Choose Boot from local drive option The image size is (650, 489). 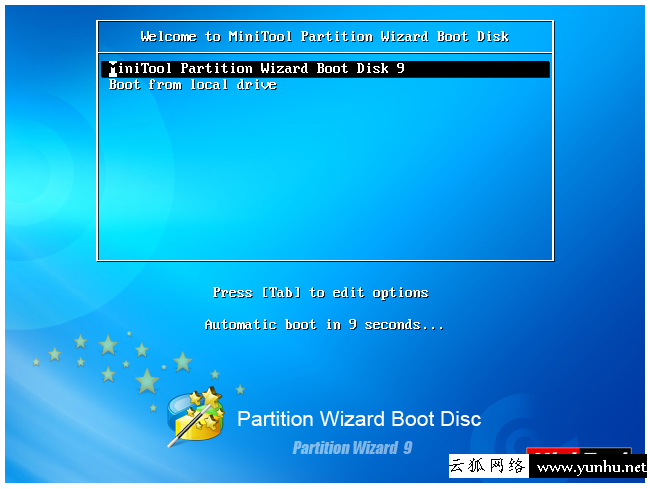[x=193, y=85]
